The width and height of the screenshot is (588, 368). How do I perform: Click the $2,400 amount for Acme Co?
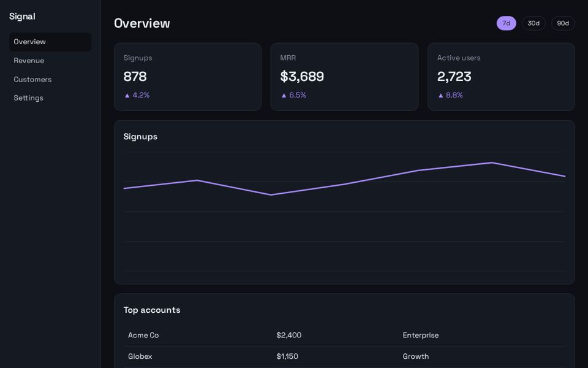pyautogui.click(x=288, y=335)
